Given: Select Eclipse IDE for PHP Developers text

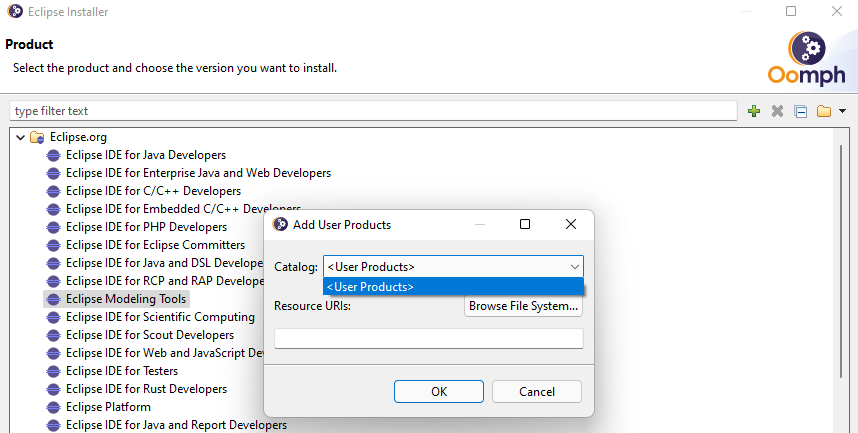Looking at the screenshot, I should coord(147,227).
